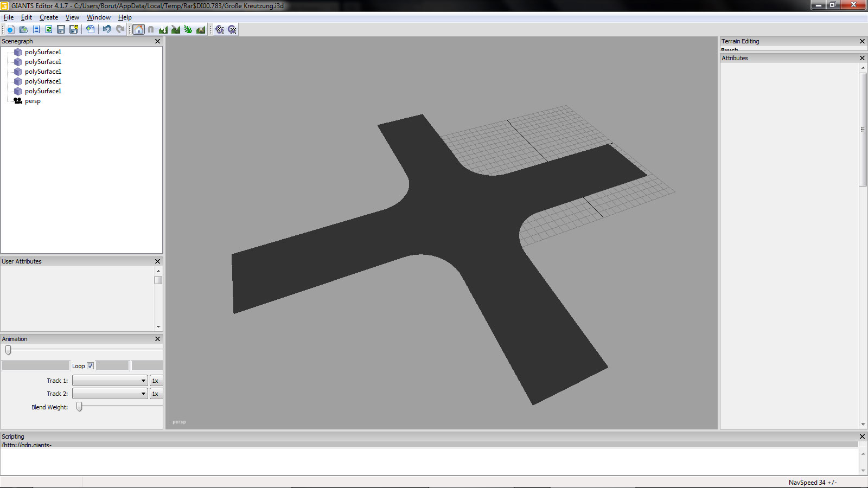Click the New scene toolbar icon

(10, 29)
